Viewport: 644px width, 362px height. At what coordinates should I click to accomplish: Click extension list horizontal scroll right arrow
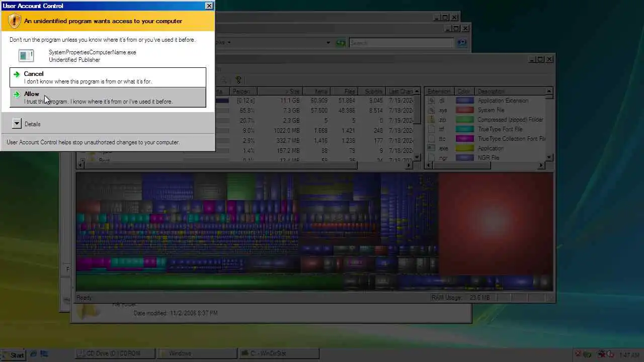point(542,165)
